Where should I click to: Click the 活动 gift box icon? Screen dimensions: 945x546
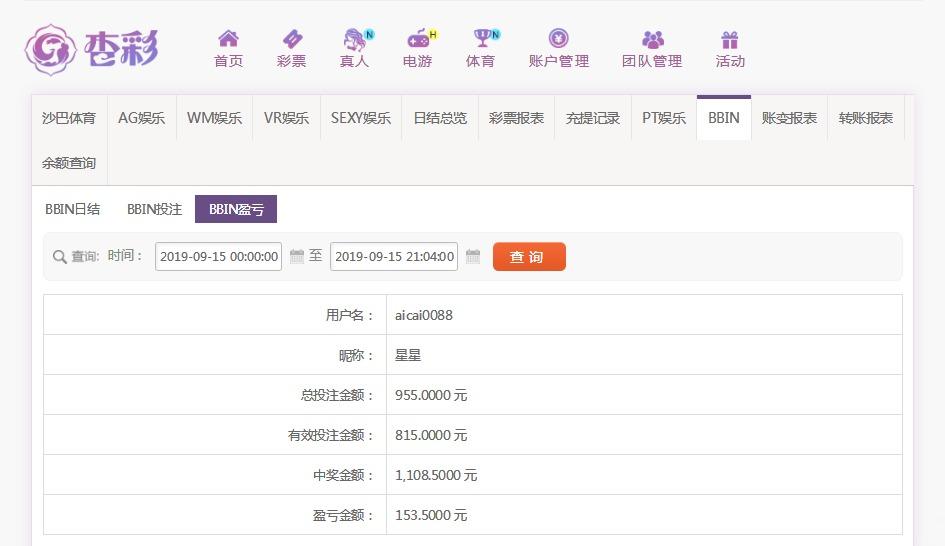(730, 40)
